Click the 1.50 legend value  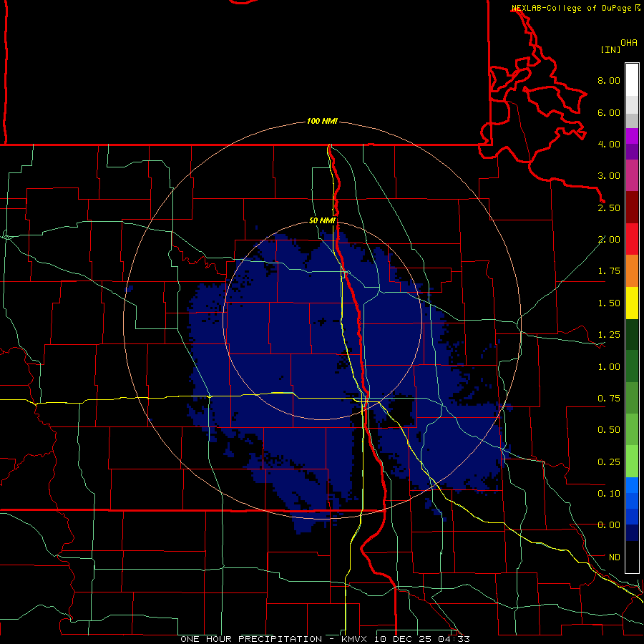[609, 303]
